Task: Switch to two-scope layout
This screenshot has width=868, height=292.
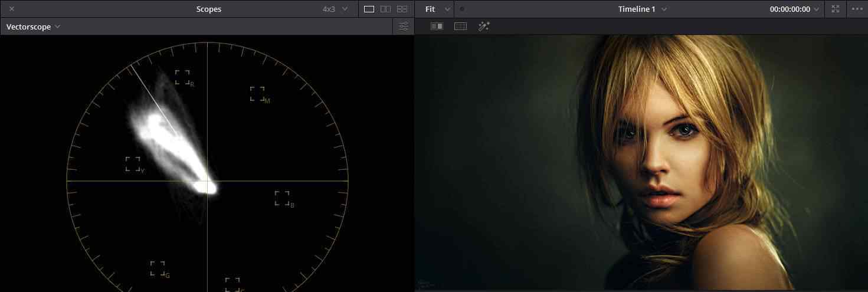Action: pyautogui.click(x=385, y=9)
